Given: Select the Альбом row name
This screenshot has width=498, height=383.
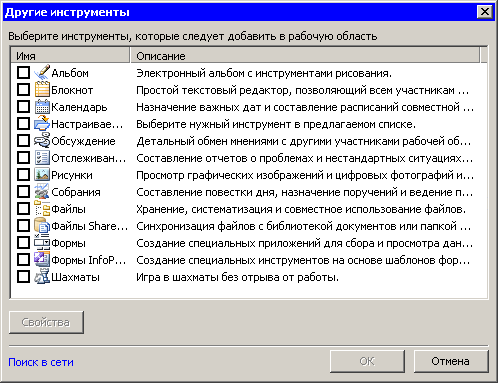Looking at the screenshot, I should pyautogui.click(x=70, y=73).
